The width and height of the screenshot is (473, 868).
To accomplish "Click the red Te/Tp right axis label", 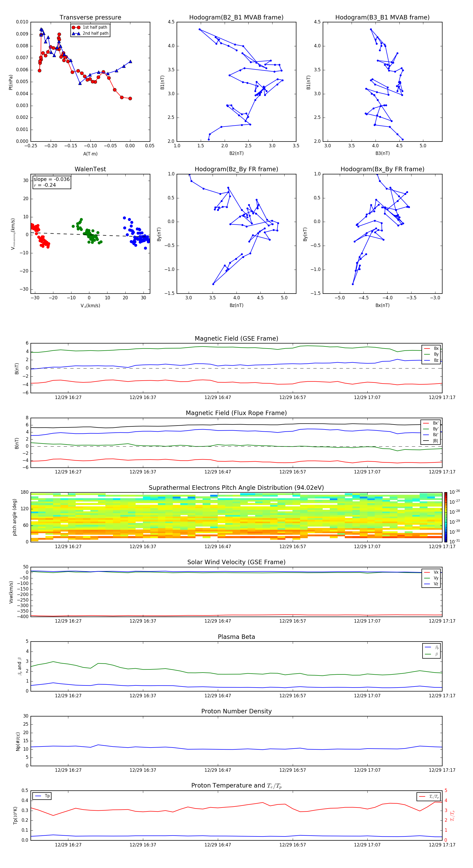I will click(452, 815).
